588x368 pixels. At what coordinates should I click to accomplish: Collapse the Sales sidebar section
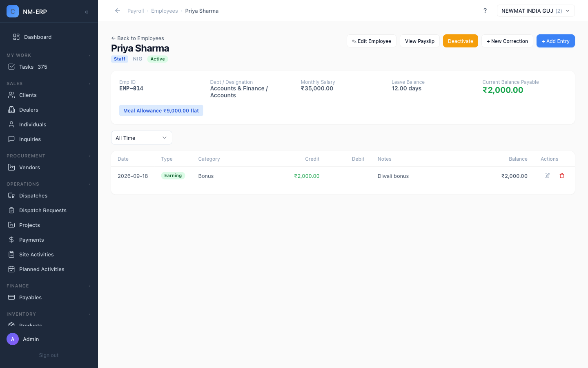point(90,83)
